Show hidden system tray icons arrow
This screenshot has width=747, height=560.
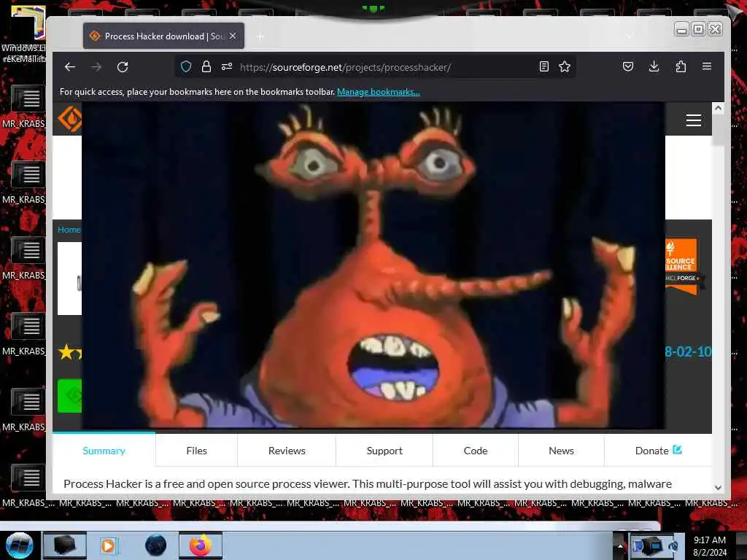[x=620, y=545]
